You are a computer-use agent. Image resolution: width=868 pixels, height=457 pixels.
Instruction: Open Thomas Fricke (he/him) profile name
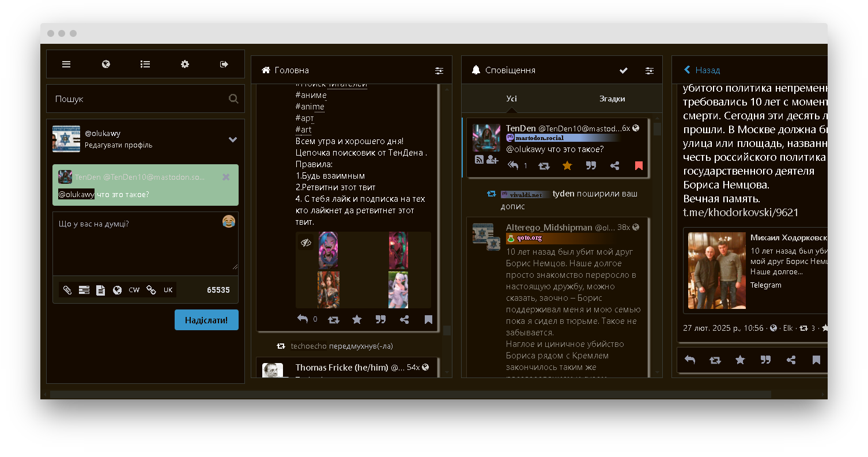click(x=342, y=367)
